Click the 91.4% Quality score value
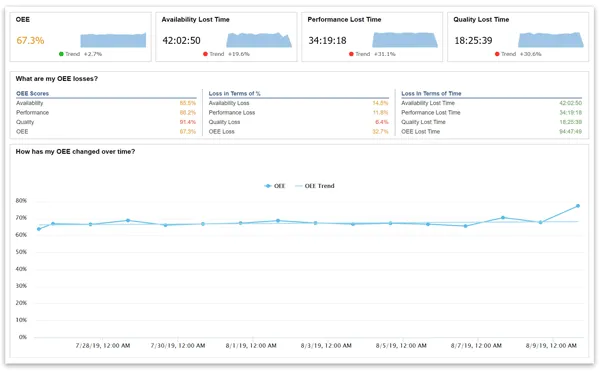 coord(188,122)
